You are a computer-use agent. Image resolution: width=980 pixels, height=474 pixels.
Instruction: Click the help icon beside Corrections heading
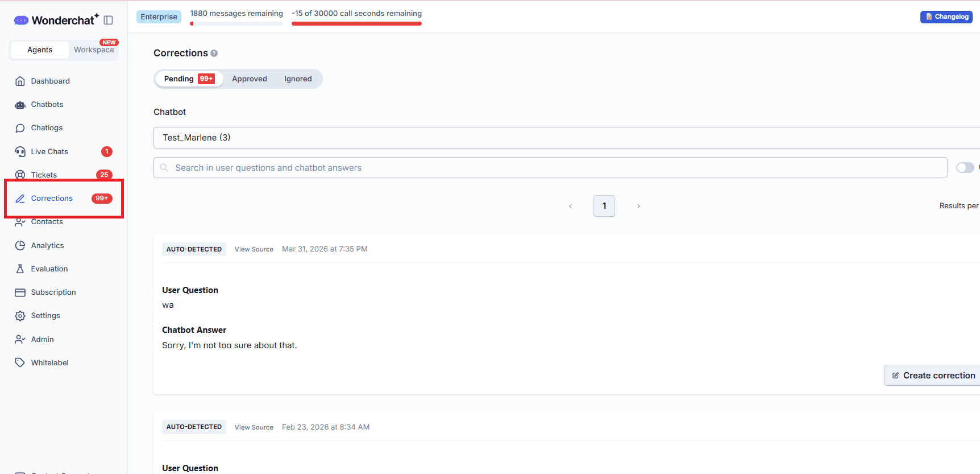pyautogui.click(x=214, y=53)
